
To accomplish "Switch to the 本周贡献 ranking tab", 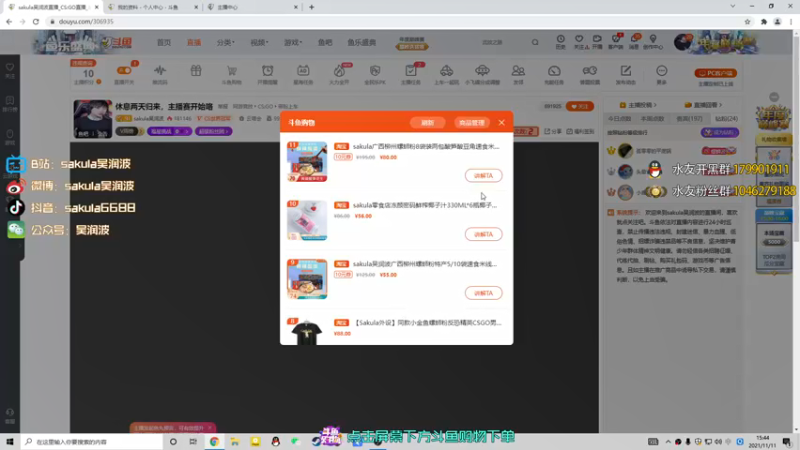I will [x=652, y=118].
